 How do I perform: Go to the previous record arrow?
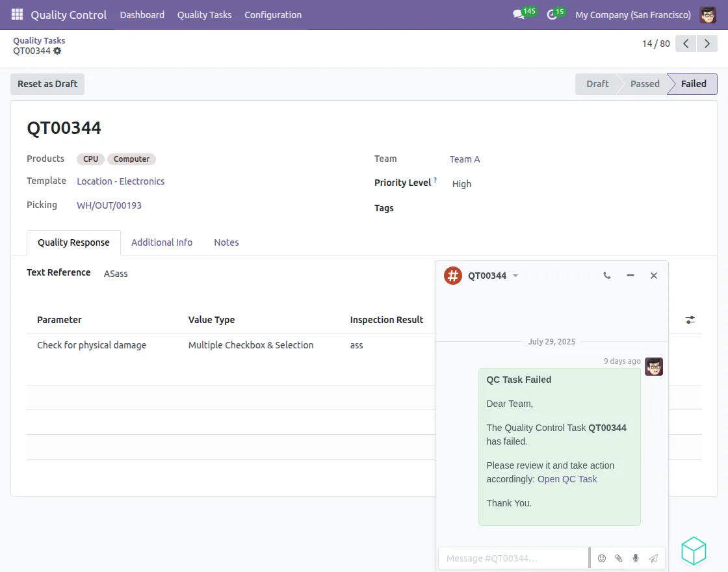(686, 44)
